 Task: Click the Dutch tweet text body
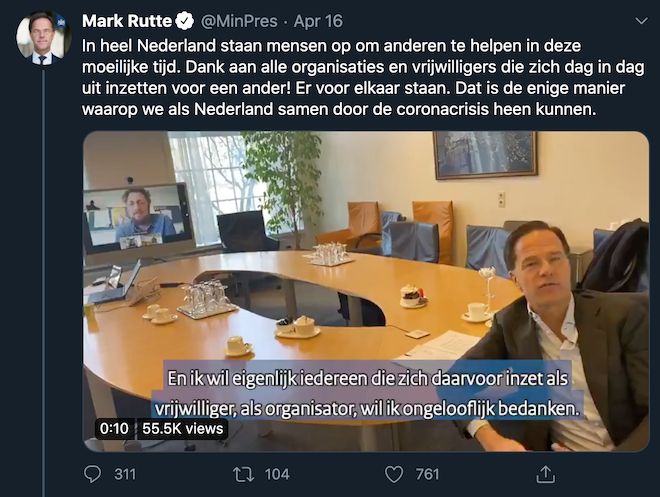point(363,77)
